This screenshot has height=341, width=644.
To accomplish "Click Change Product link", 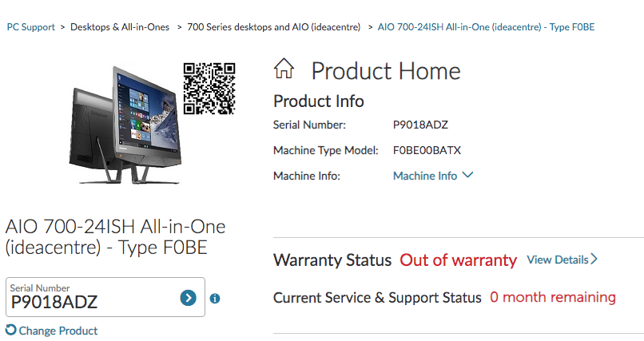I will point(58,331).
